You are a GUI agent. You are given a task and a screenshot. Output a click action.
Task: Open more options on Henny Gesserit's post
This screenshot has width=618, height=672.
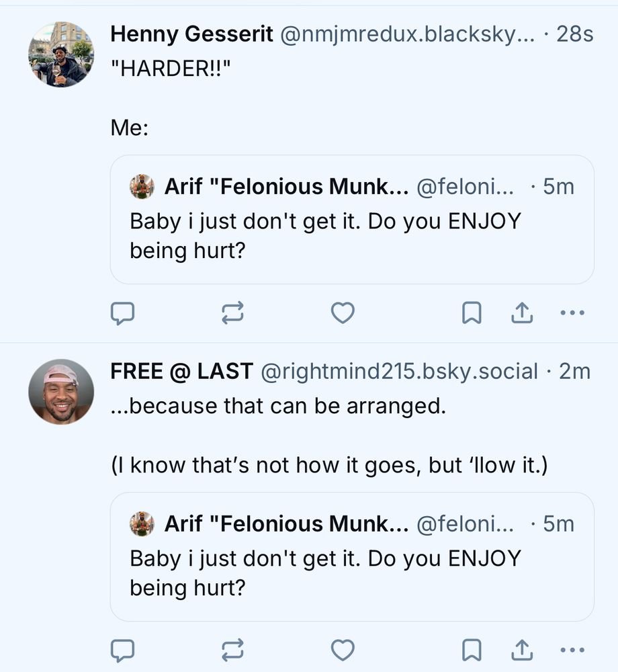point(572,312)
